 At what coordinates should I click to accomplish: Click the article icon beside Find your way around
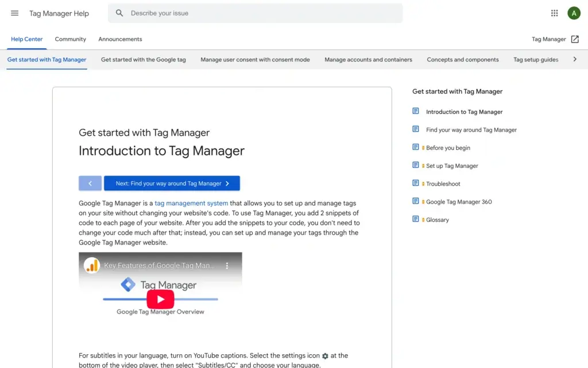point(416,129)
